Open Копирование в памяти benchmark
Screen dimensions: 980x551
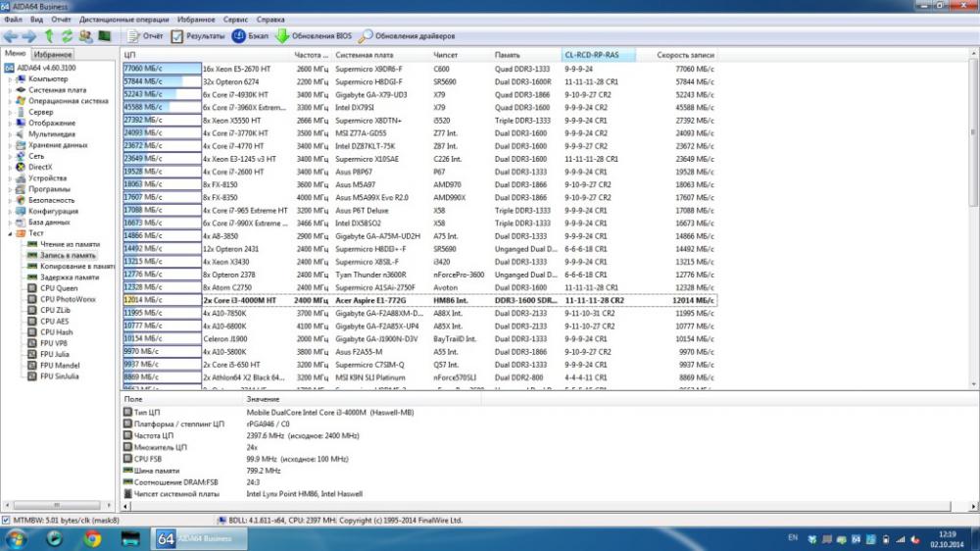[x=71, y=267]
